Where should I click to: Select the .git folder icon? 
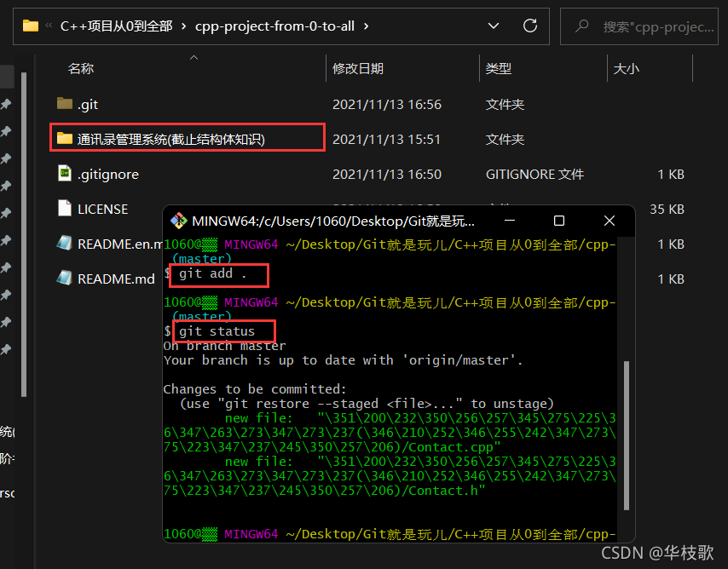(65, 104)
